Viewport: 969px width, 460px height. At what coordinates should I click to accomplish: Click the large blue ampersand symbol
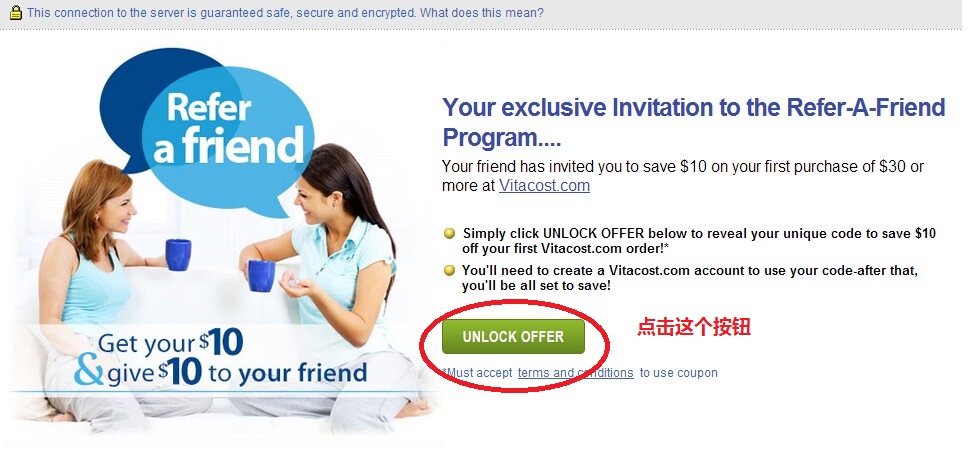[88, 370]
